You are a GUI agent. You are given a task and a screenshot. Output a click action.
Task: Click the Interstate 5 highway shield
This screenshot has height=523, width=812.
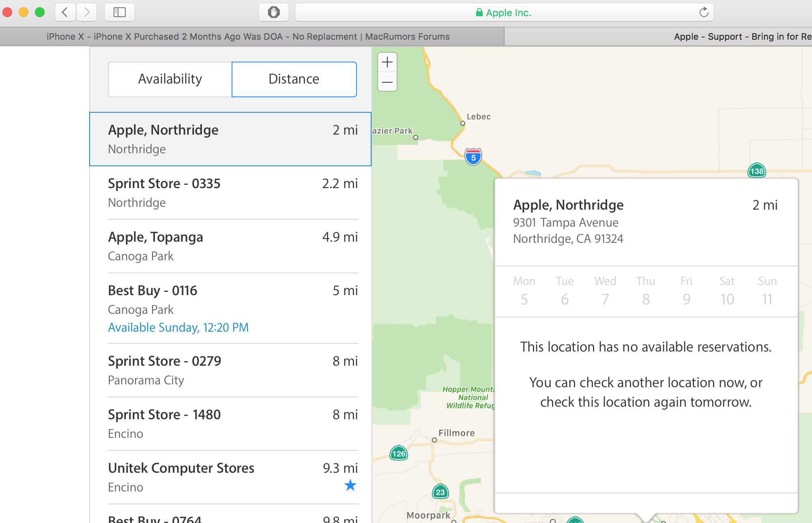point(473,157)
